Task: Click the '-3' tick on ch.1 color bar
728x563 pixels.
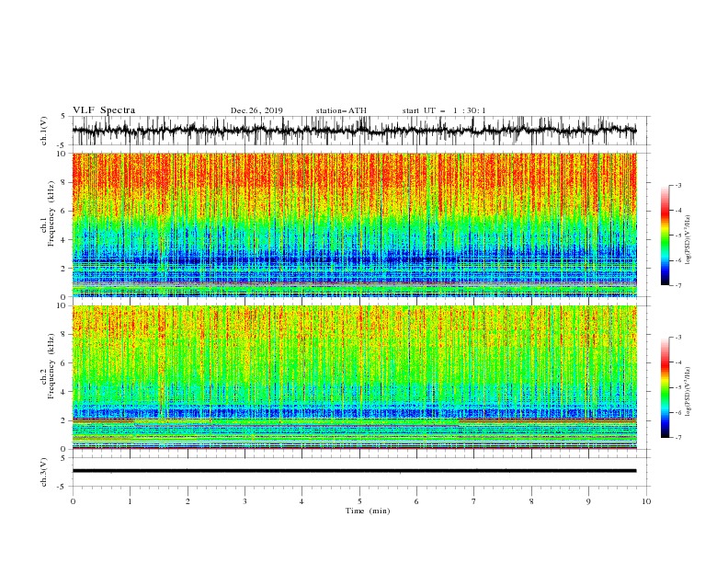Action: (x=678, y=185)
